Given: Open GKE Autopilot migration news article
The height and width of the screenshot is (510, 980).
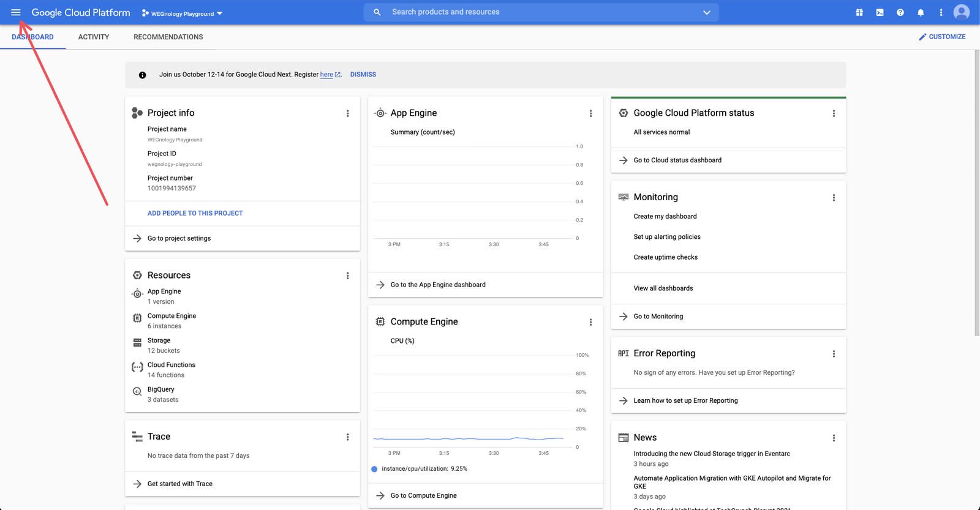Looking at the screenshot, I should 732,482.
